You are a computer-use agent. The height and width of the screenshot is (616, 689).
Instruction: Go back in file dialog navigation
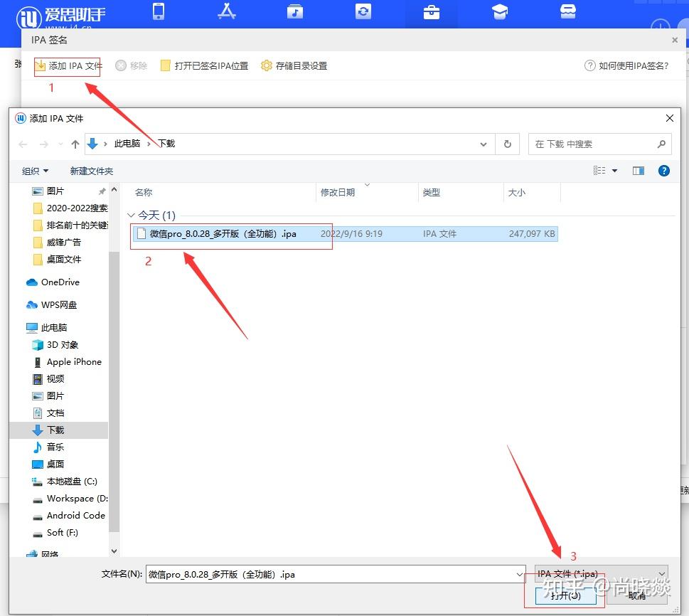23,144
